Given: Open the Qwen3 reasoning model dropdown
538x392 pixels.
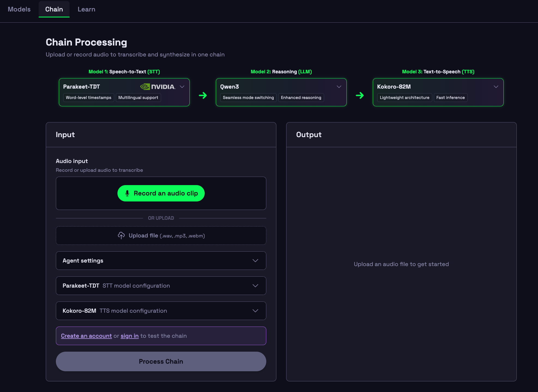Looking at the screenshot, I should (x=339, y=87).
